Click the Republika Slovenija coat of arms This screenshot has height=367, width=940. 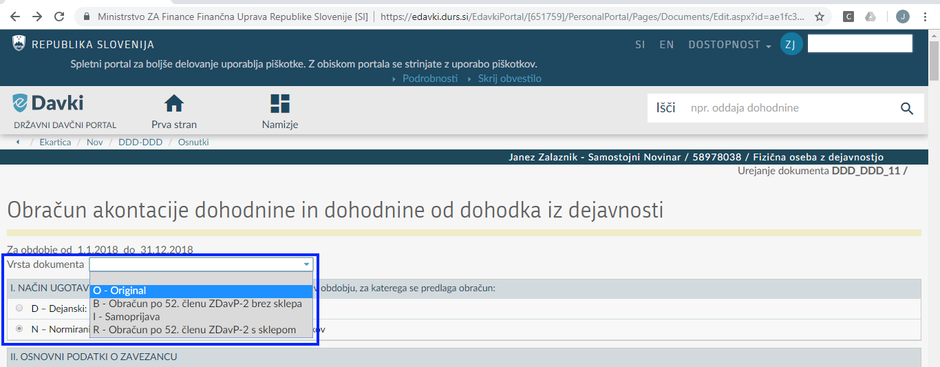pyautogui.click(x=19, y=43)
